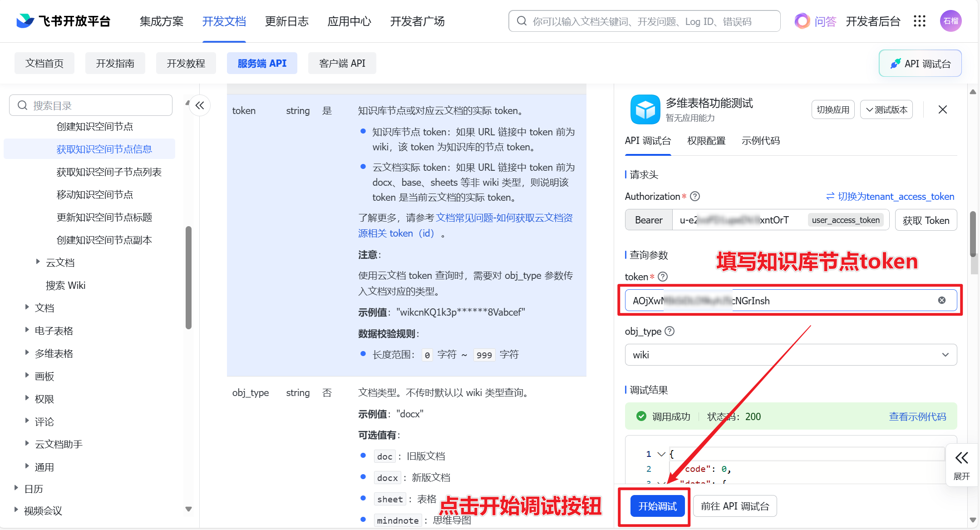
Task: Click the documentation search input field
Action: (x=644, y=21)
